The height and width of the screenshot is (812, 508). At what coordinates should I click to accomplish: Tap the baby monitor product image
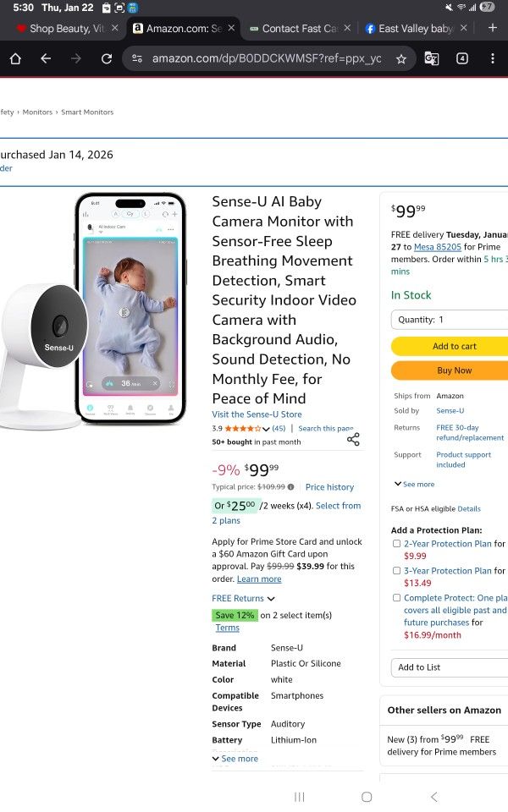[x=93, y=309]
